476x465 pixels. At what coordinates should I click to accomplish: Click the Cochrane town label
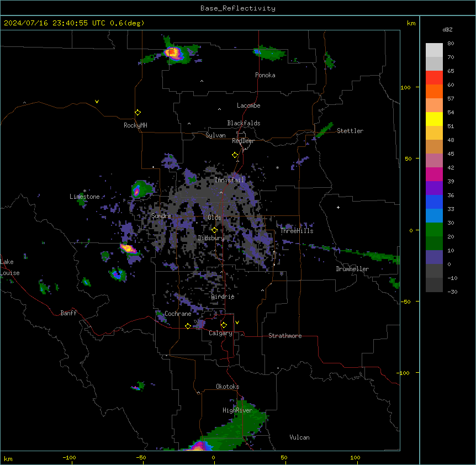coord(178,314)
